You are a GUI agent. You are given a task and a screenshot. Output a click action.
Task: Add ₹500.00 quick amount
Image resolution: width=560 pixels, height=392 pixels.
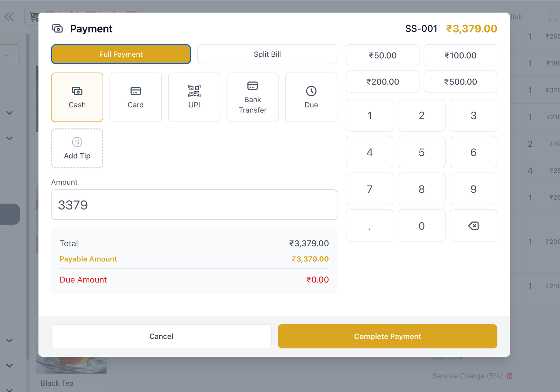[460, 82]
